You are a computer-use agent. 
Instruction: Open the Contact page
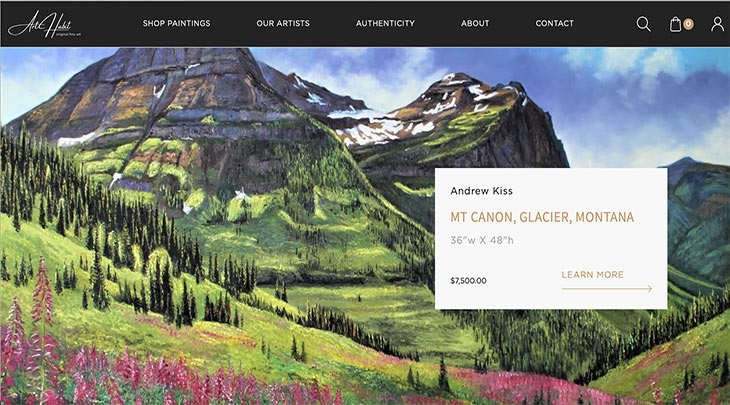(x=554, y=23)
